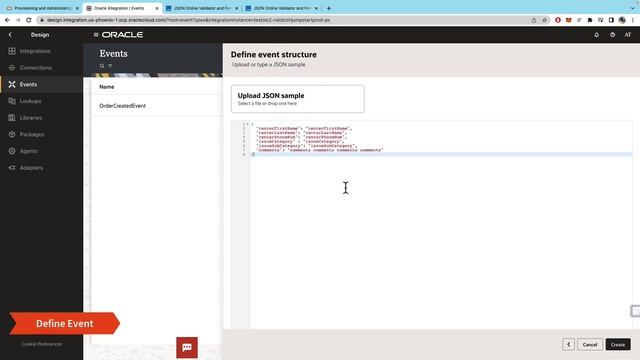Click the Name column header
The image size is (640, 360).
(x=107, y=87)
